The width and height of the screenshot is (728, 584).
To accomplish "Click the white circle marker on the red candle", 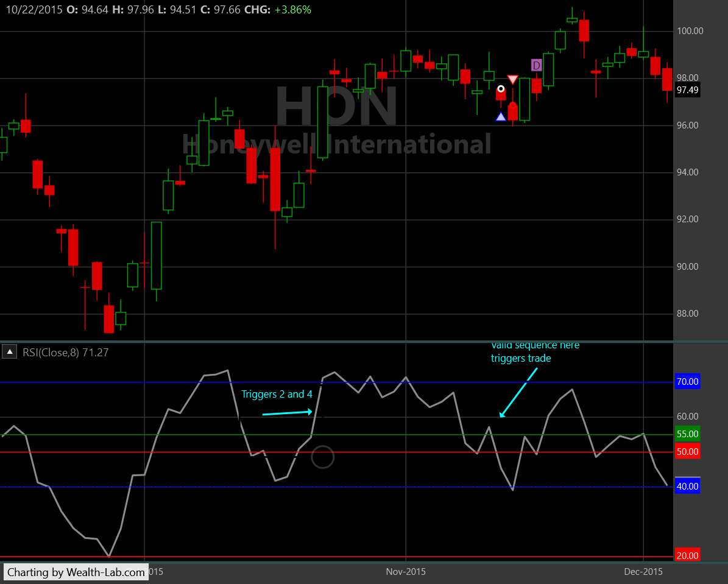I will (x=501, y=89).
